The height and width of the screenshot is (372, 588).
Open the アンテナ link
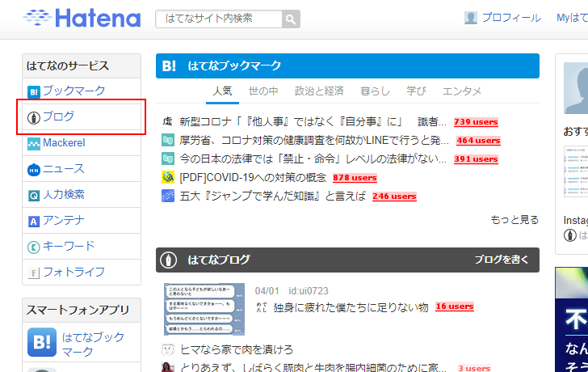64,220
